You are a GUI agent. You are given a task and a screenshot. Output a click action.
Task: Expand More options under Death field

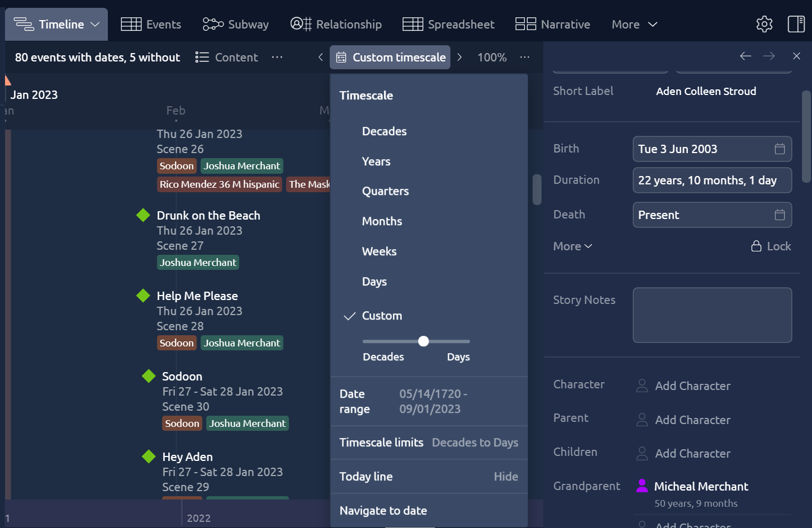coord(572,246)
